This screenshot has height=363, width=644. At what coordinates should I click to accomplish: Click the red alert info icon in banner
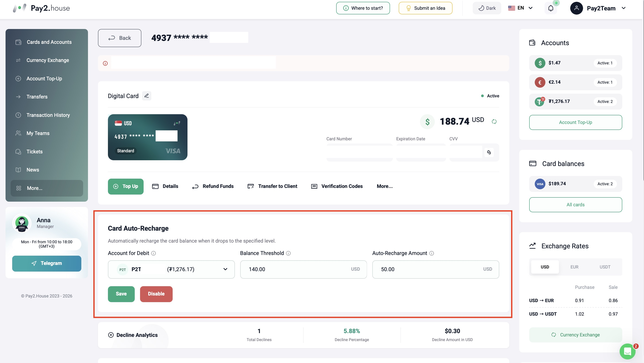[x=105, y=63]
